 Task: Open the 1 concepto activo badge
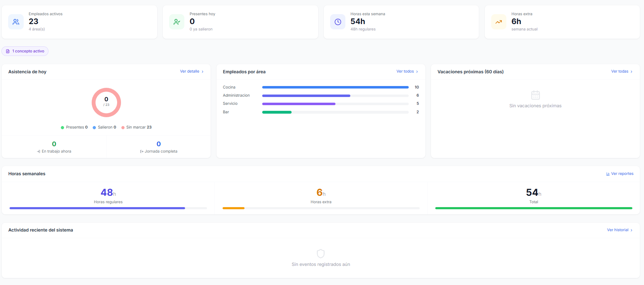point(25,51)
